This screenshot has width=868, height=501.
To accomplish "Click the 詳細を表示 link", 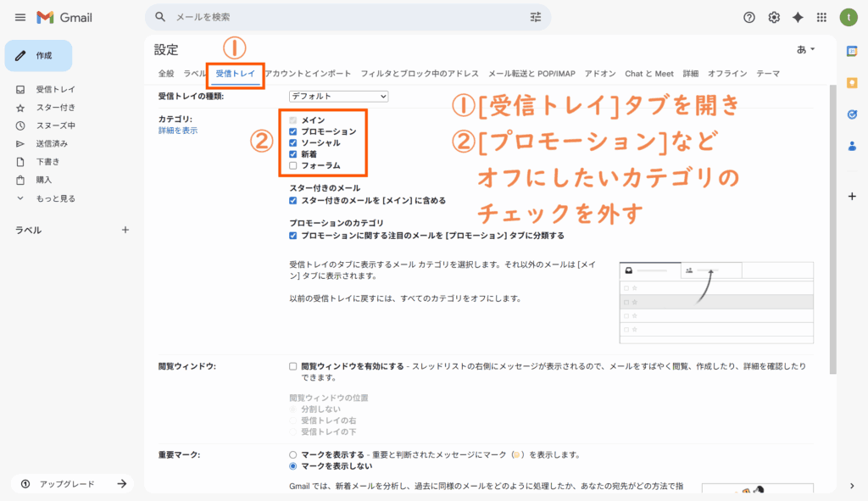I will click(x=178, y=131).
